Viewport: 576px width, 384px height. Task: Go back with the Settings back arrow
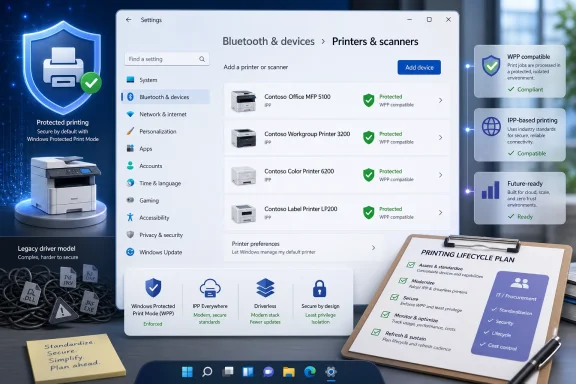pos(129,20)
